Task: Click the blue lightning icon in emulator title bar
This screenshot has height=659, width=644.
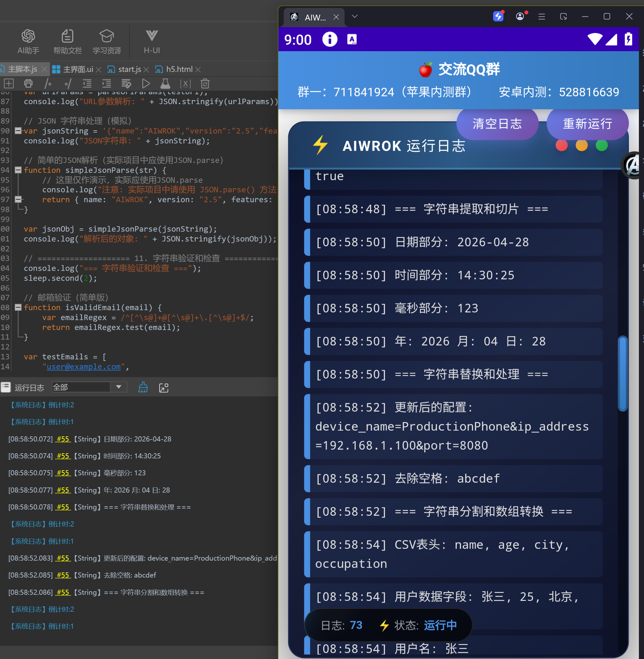Action: pyautogui.click(x=498, y=16)
